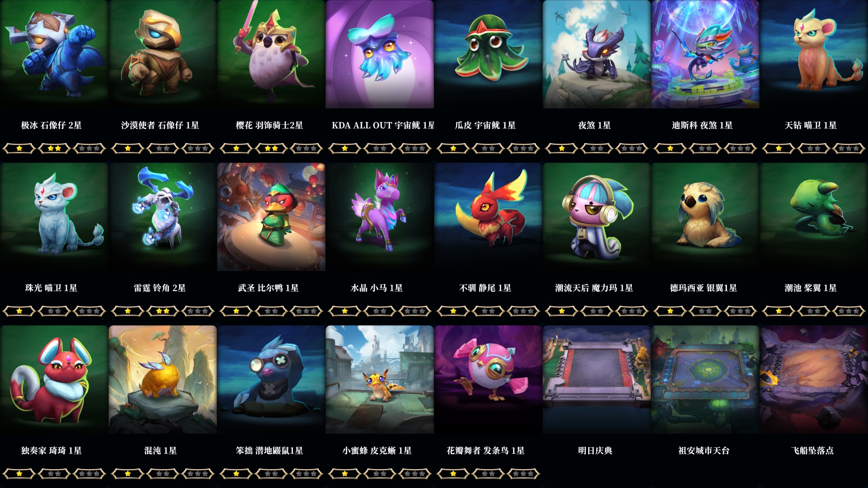Pick the 飞船坠落点 arena thumbnail
Image resolution: width=868 pixels, height=488 pixels.
(x=814, y=380)
